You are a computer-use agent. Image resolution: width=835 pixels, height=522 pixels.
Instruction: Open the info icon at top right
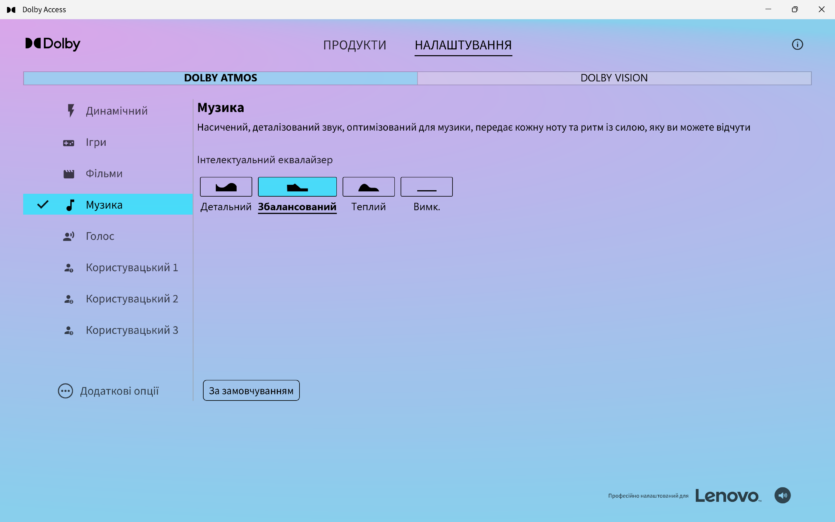point(797,45)
